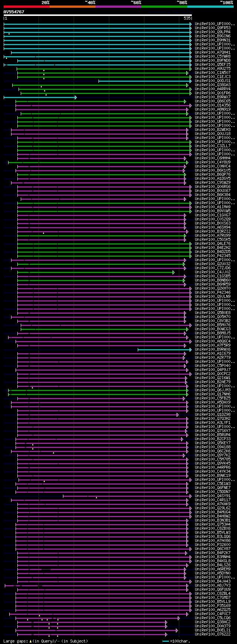The width and height of the screenshot is (237, 644).
Task: Open hit UniRef100_Q9LPM4
Action: pos(213,32)
